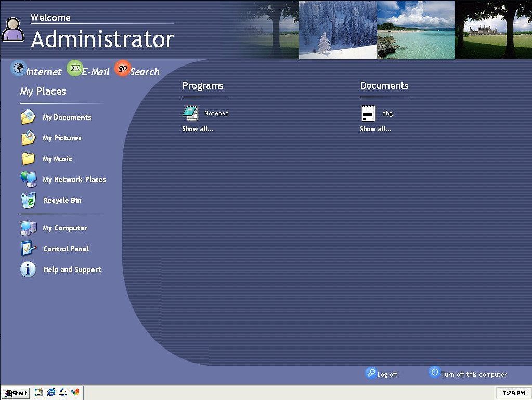Click the 7:29 PM taskbar clock
The image size is (532, 400).
pyautogui.click(x=514, y=393)
